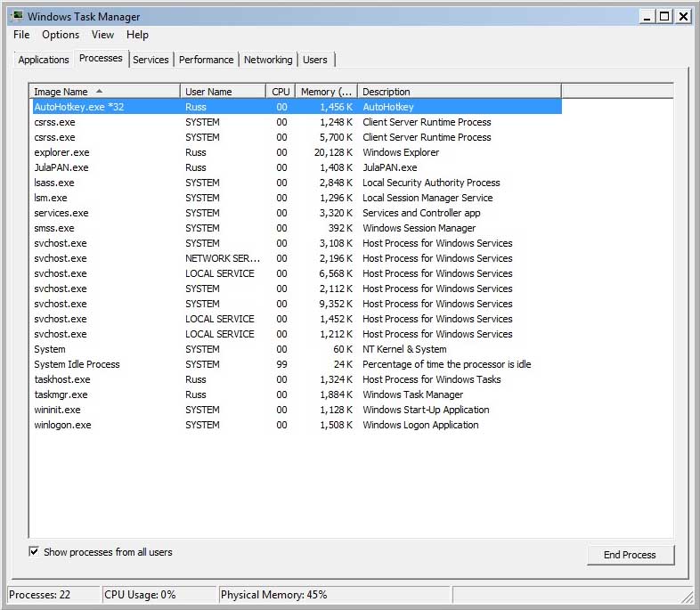Click the NT Kernel & System description

(x=404, y=349)
